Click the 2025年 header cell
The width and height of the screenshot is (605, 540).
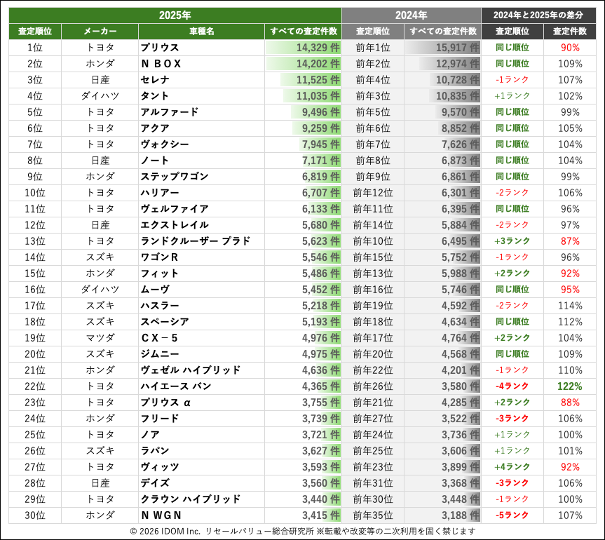coord(174,16)
